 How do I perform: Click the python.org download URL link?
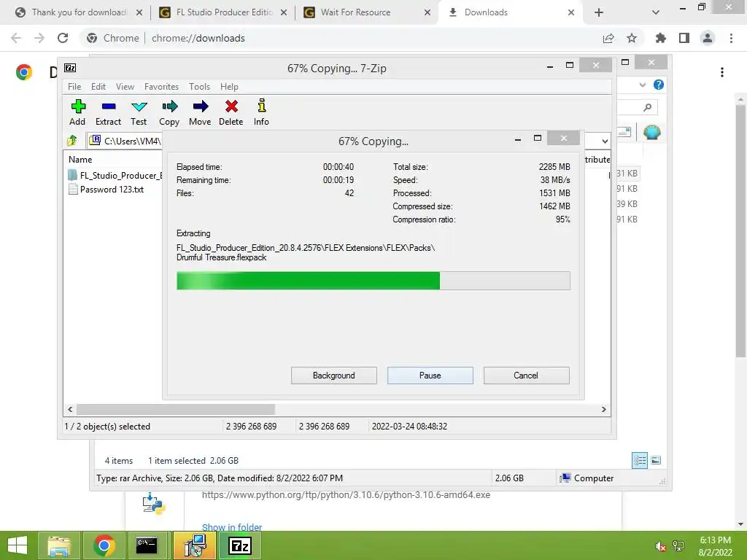click(x=346, y=495)
